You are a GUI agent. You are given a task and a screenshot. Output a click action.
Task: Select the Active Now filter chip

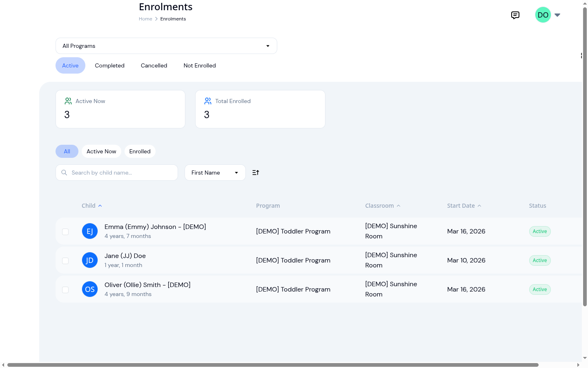coord(101,151)
